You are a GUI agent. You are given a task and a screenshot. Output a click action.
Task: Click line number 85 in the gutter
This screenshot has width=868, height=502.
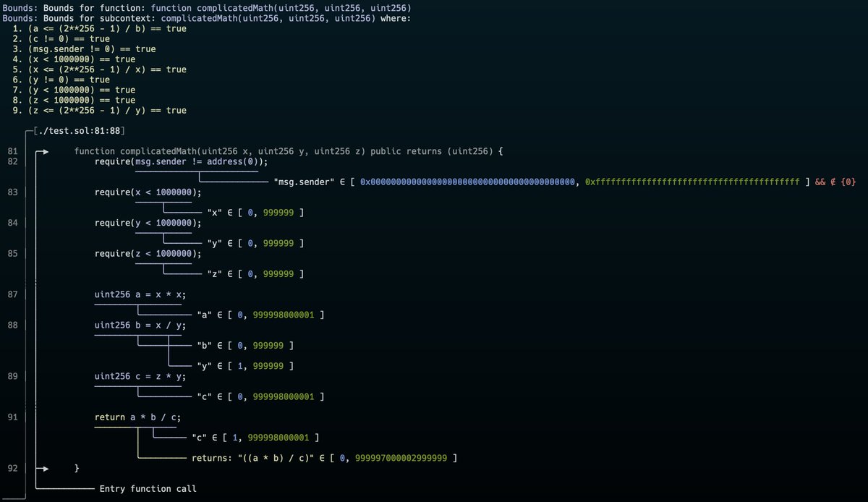(12, 254)
